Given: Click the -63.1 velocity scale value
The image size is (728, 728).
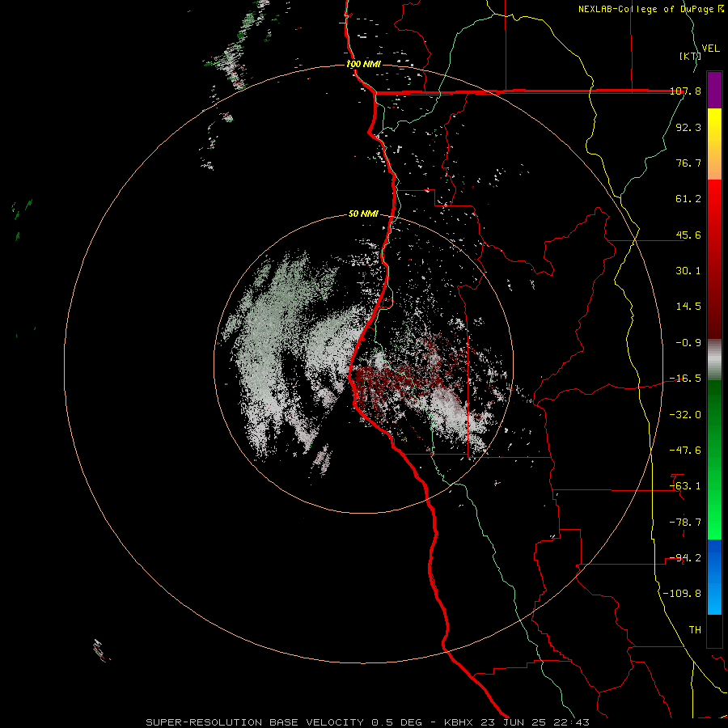Looking at the screenshot, I should [685, 486].
